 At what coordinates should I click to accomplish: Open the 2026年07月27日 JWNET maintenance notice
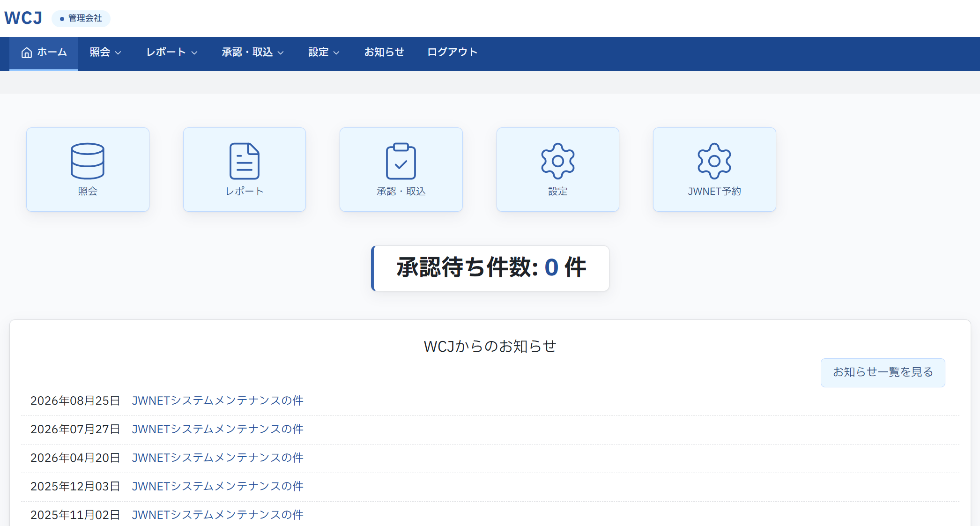pyautogui.click(x=217, y=430)
